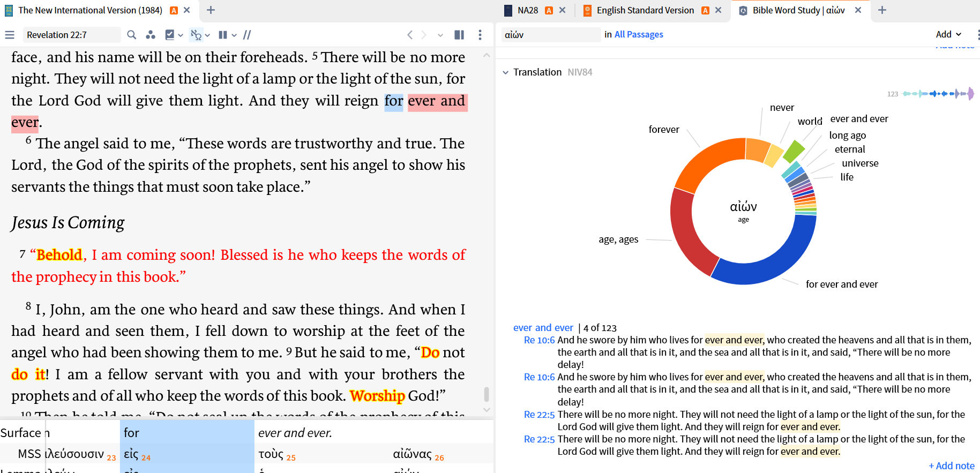Viewport: 980px width, 473px height.
Task: Select The New International Version tab
Action: (90, 10)
